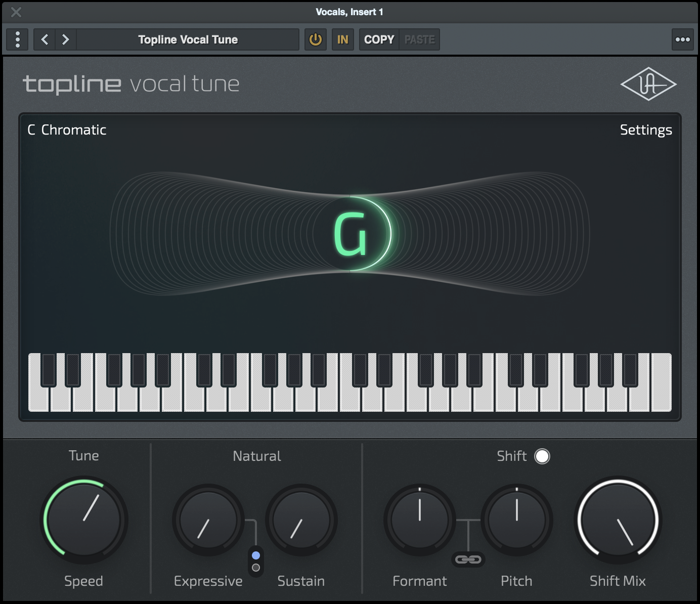
Task: Click the 'Formant' label text
Action: tap(420, 581)
